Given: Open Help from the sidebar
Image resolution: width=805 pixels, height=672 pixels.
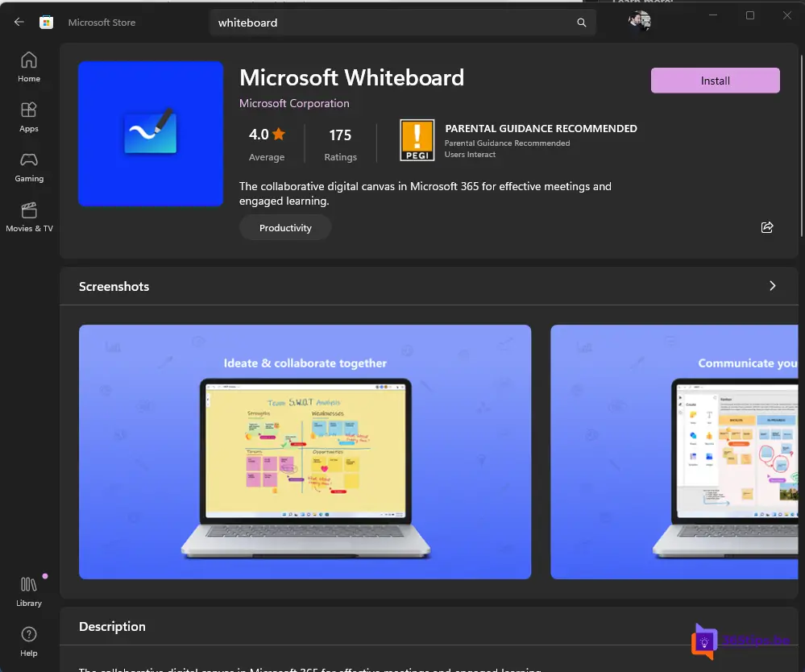Looking at the screenshot, I should click(29, 641).
